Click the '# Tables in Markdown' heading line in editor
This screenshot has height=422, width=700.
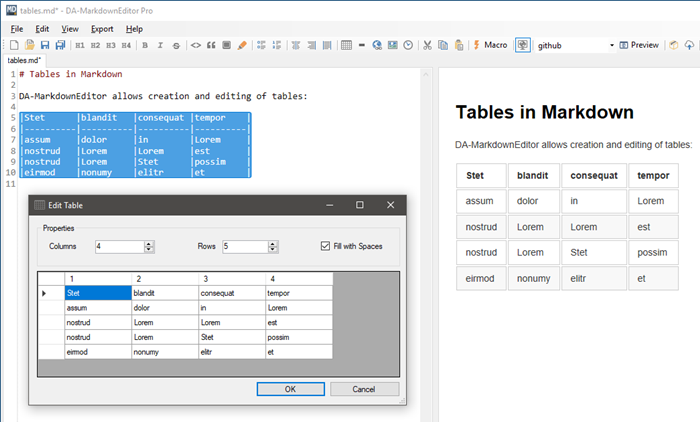[x=71, y=74]
